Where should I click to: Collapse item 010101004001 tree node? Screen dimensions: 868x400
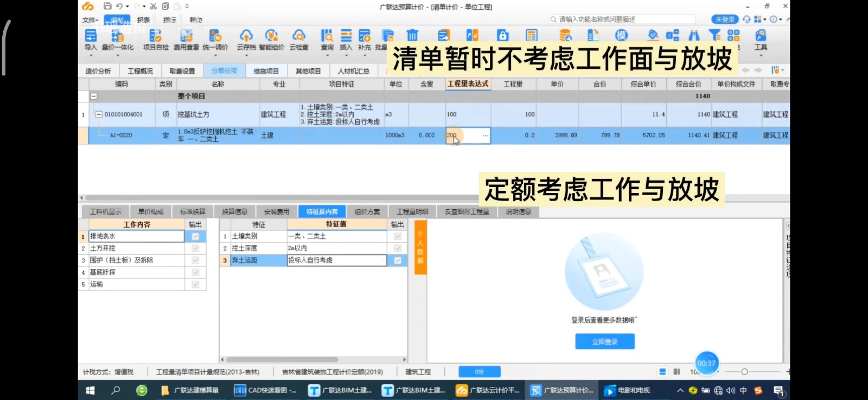[x=99, y=114]
